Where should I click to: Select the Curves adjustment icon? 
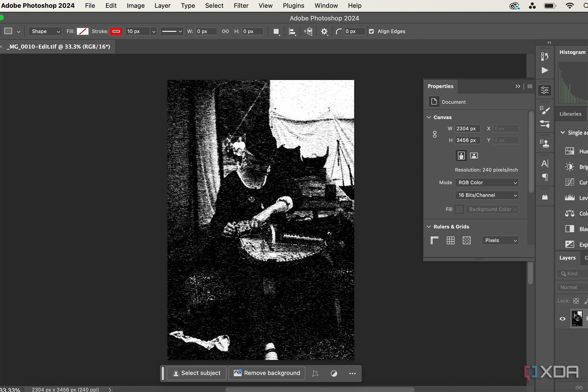570,182
